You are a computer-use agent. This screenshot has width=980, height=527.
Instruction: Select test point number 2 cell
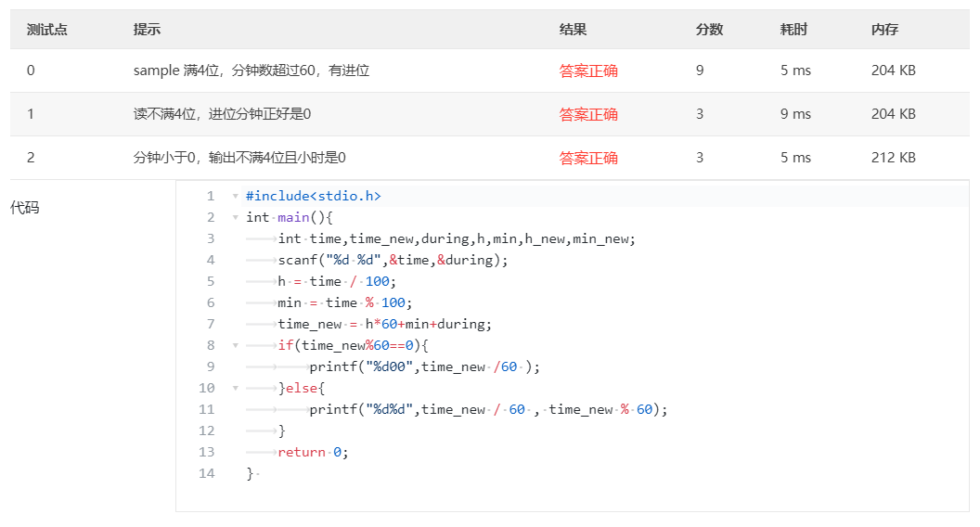tap(31, 158)
